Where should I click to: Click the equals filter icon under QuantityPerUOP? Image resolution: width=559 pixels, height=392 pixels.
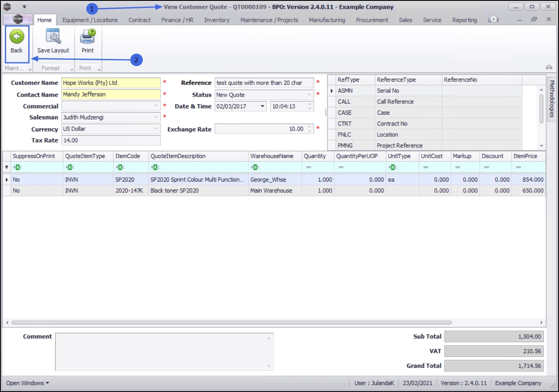[x=341, y=167]
